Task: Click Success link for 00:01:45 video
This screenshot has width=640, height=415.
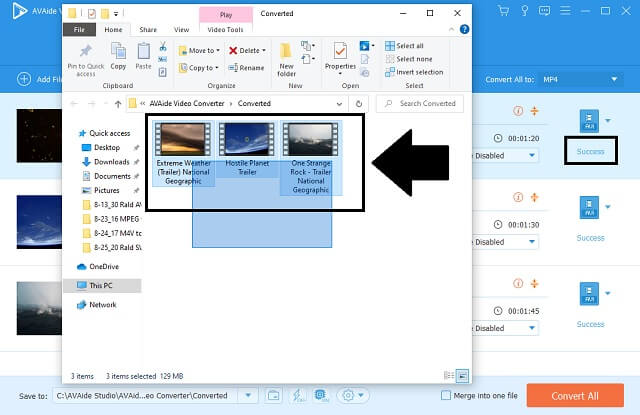Action: pyautogui.click(x=590, y=324)
